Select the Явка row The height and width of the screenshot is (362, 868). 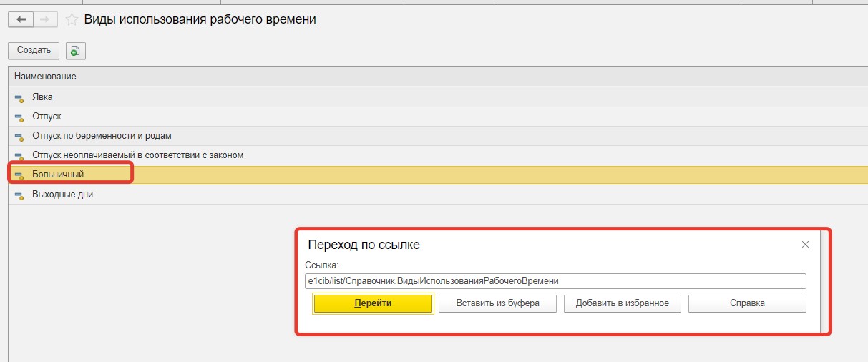(438, 97)
